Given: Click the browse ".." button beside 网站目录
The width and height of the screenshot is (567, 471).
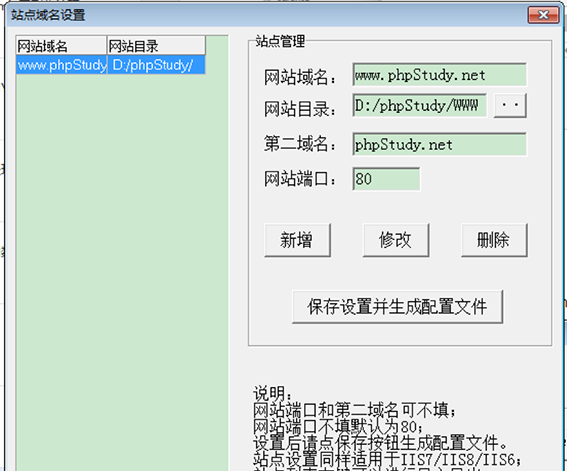Looking at the screenshot, I should 510,105.
